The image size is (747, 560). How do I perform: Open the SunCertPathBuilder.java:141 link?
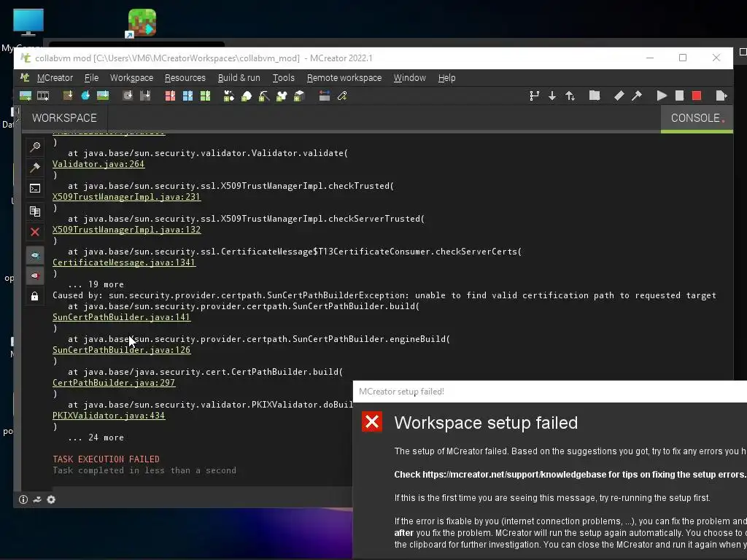pos(122,317)
